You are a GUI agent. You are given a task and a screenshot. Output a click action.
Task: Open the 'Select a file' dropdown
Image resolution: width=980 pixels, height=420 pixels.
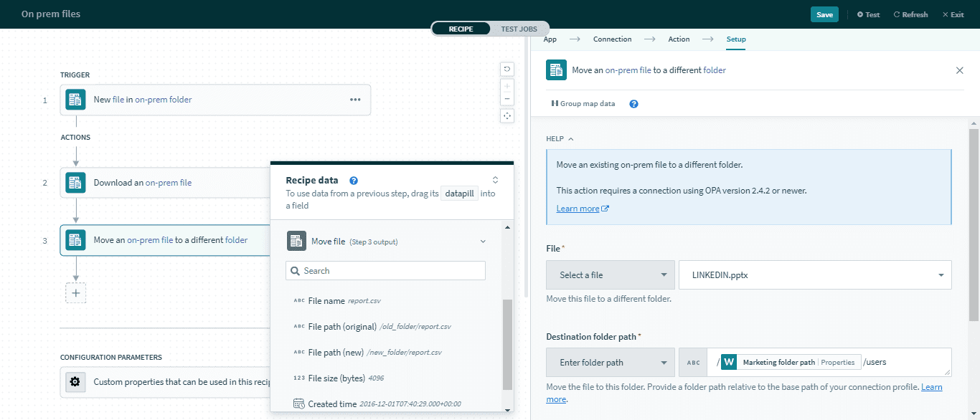point(610,275)
